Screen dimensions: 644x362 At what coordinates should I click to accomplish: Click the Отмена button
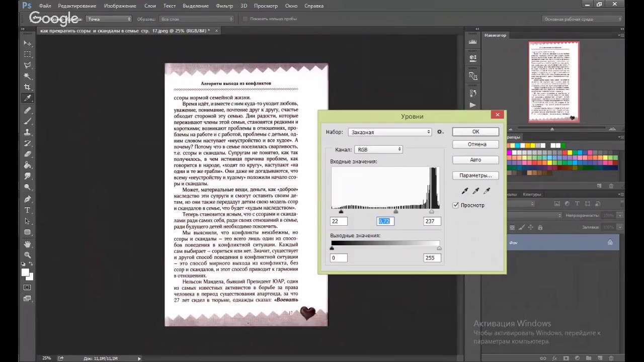pos(476,144)
